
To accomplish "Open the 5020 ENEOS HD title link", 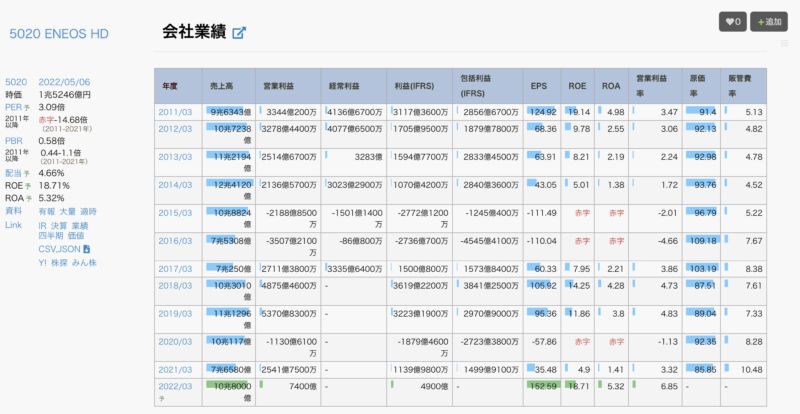I will [59, 34].
